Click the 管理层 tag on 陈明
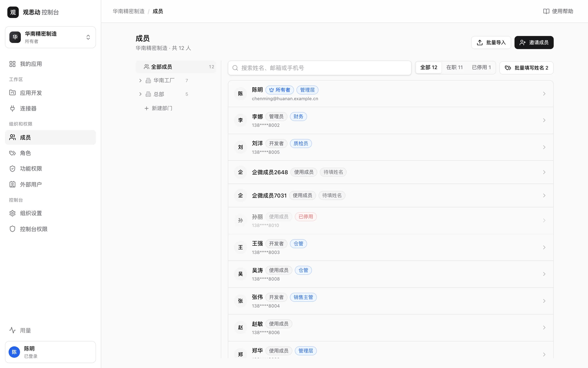588x368 pixels. click(307, 90)
